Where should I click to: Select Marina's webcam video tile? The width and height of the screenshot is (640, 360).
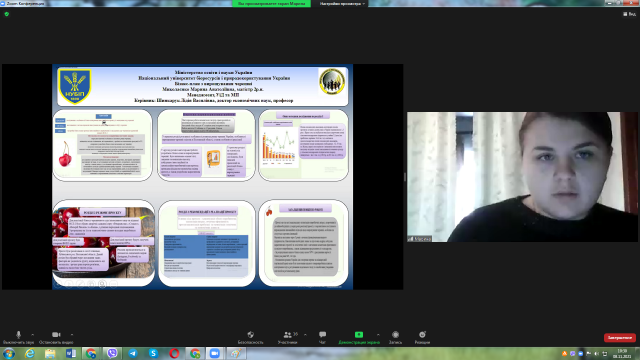[x=522, y=177]
